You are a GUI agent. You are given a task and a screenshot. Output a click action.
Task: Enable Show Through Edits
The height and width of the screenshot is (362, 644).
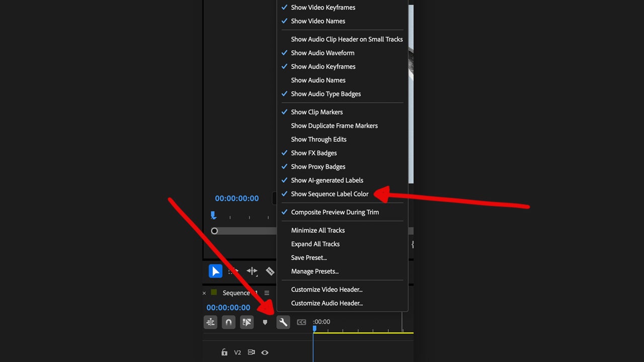318,139
